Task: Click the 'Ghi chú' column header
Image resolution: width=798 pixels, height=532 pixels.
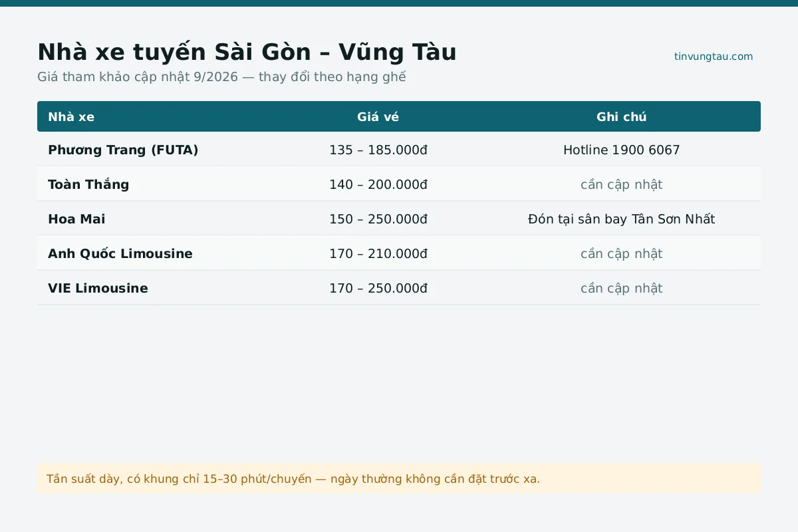Action: 621,117
